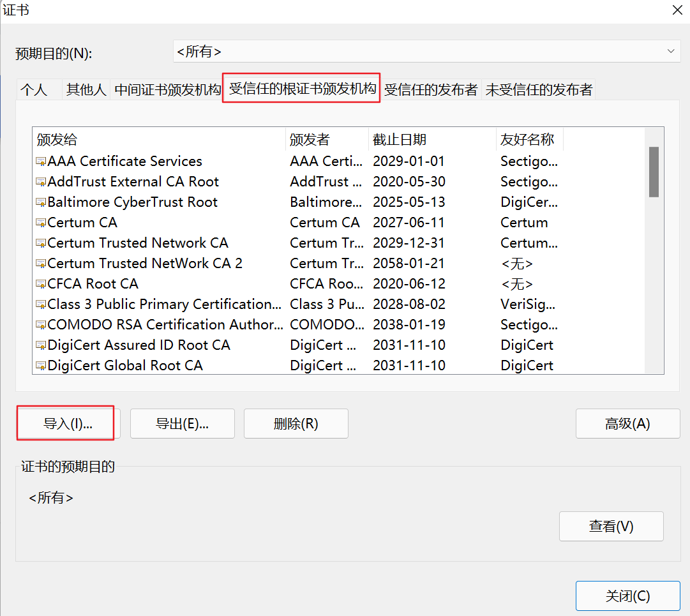The image size is (690, 616).
Task: Select the AddTrust External CA Root name
Action: click(x=133, y=182)
